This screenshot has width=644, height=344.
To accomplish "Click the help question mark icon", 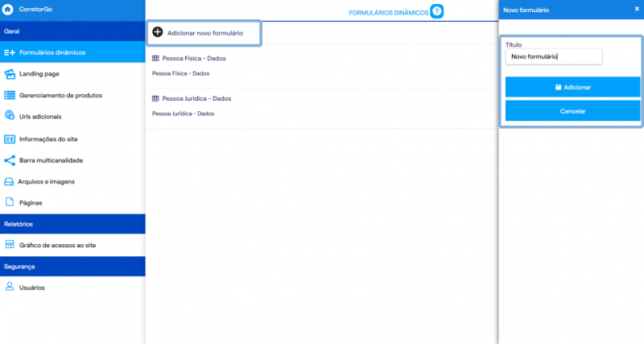I will coord(437,11).
